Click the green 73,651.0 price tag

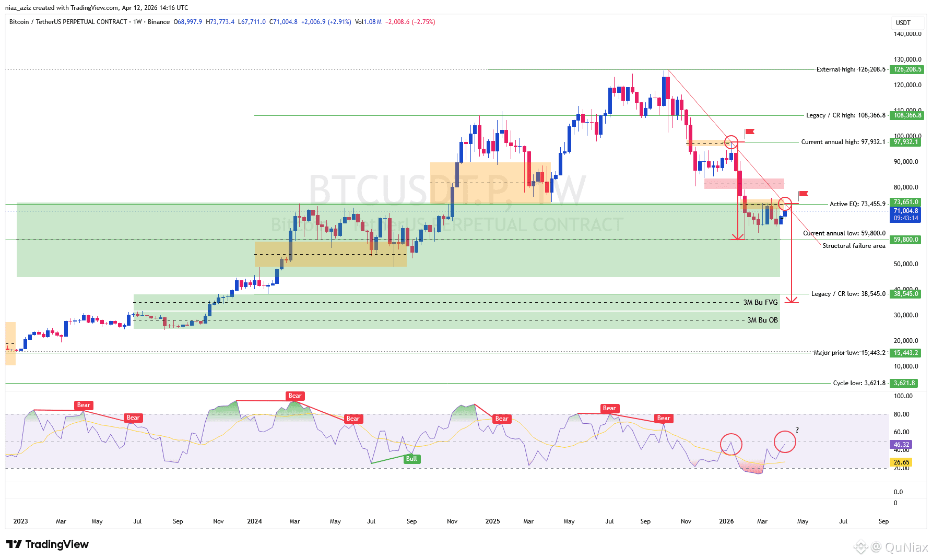pyautogui.click(x=905, y=202)
